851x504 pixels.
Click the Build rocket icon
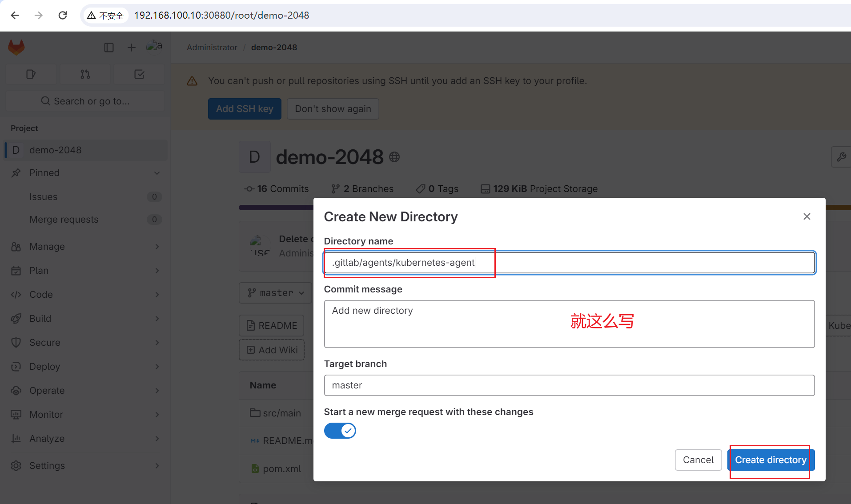(x=16, y=319)
